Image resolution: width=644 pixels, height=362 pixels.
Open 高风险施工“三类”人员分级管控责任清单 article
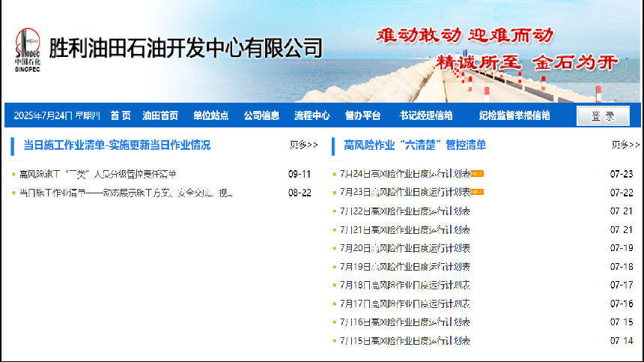(97, 174)
